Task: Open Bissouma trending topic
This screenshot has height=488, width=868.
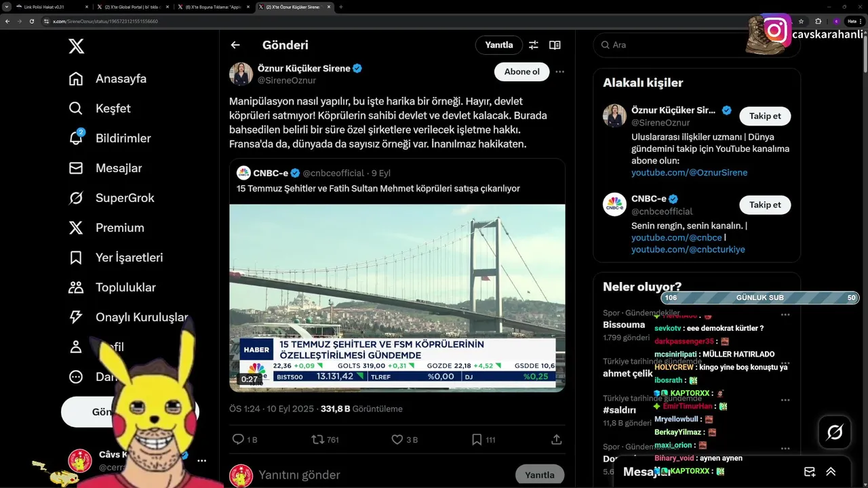Action: (624, 325)
